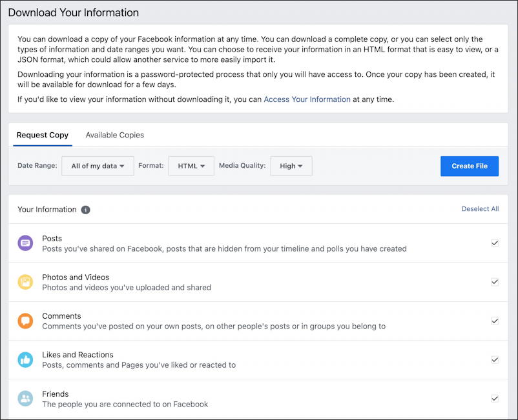Click the Deselect All link

click(x=480, y=209)
